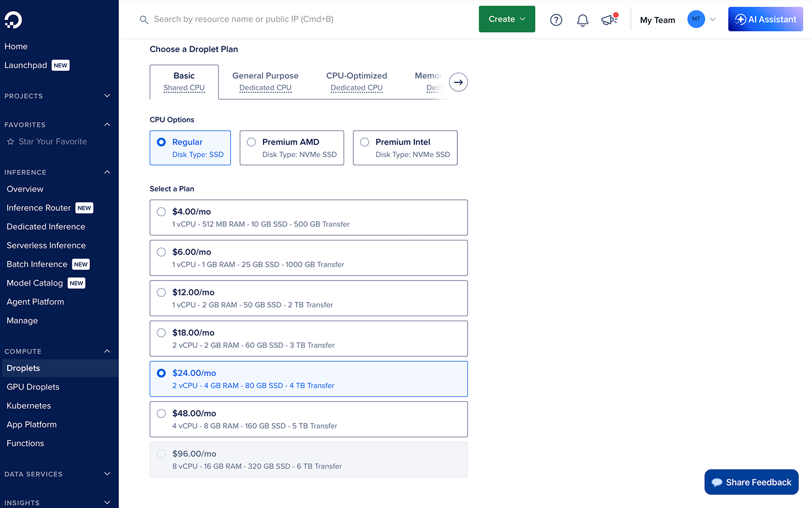
Task: Click the search magnifier icon
Action: 144,20
